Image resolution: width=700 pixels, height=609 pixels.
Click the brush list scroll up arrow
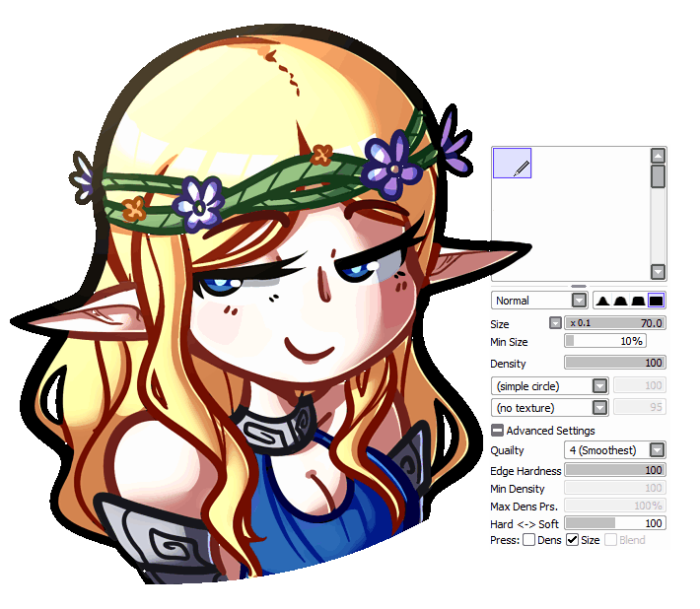[x=658, y=156]
